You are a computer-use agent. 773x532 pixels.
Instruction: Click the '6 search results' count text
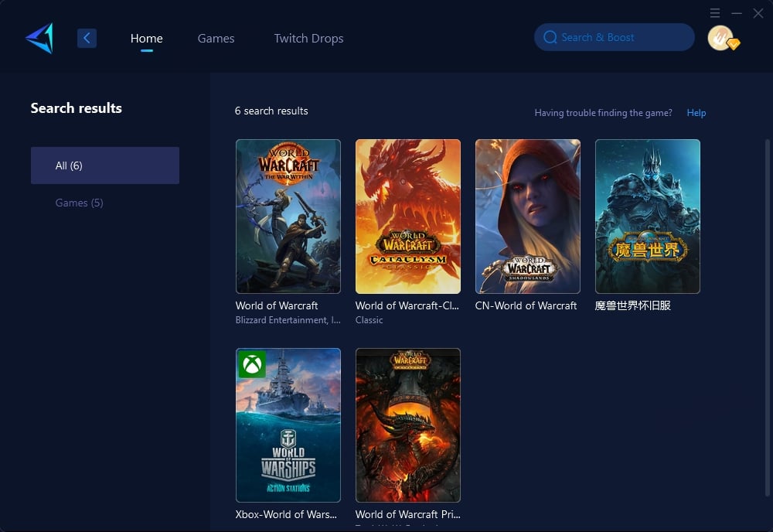click(271, 111)
